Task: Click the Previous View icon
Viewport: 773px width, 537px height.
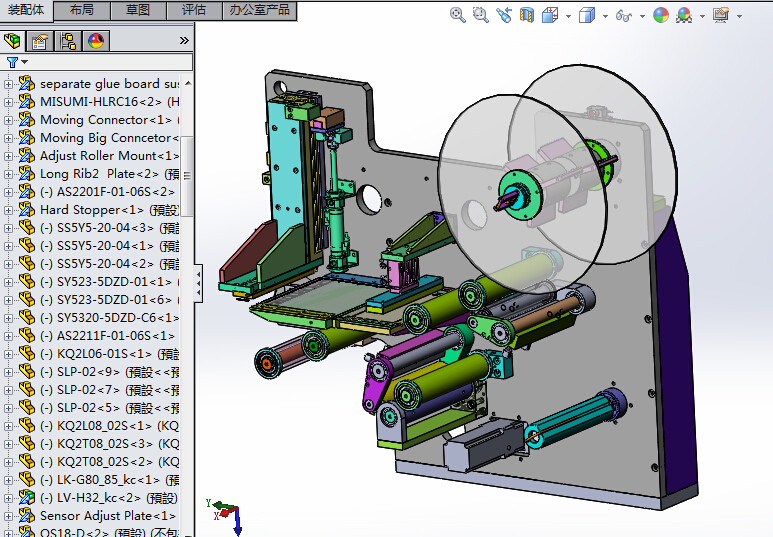Action: (x=503, y=15)
